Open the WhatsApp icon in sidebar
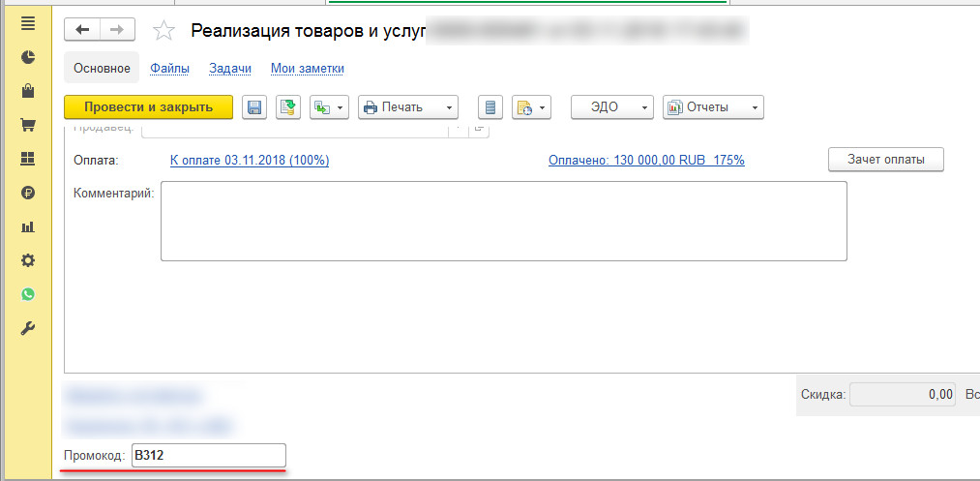980x481 pixels. coord(28,294)
